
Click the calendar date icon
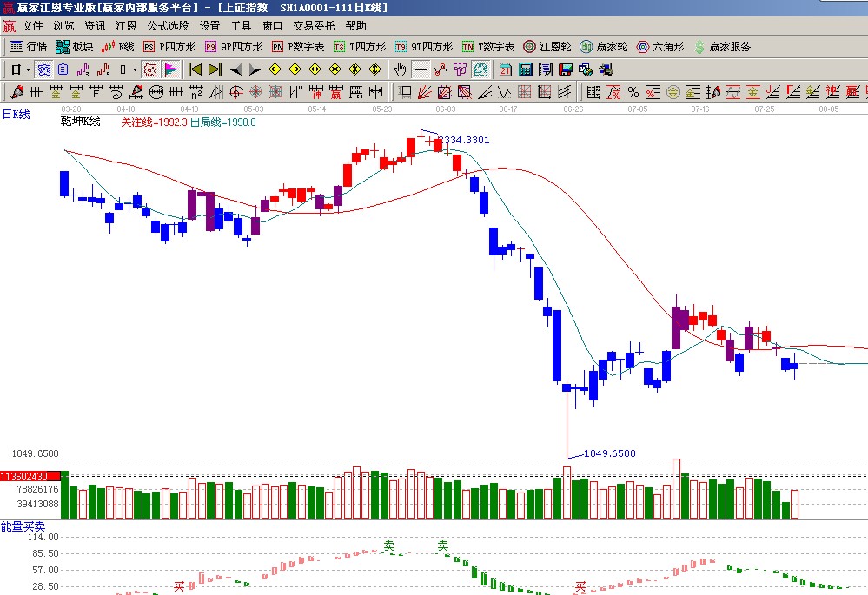point(505,69)
